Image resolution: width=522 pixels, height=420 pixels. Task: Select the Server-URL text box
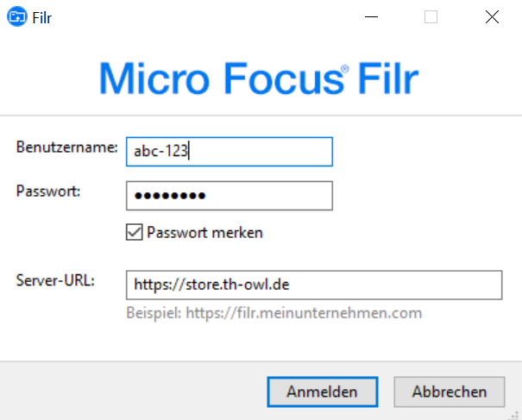click(313, 284)
